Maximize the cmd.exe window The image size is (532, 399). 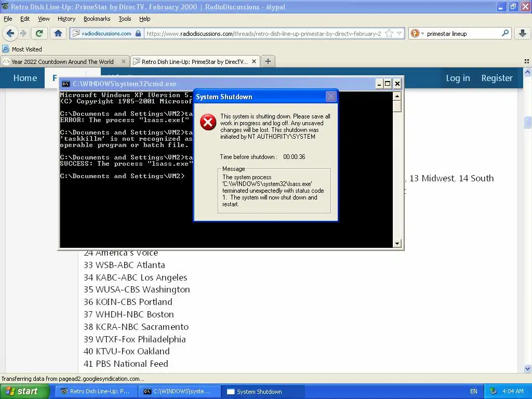pyautogui.click(x=388, y=84)
